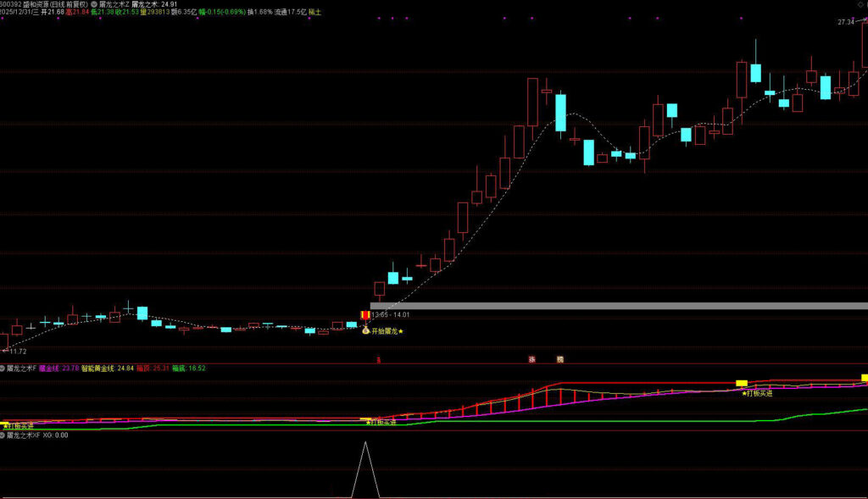868x499 pixels.
Task: Click the 27.34 high price label
Action: (846, 22)
